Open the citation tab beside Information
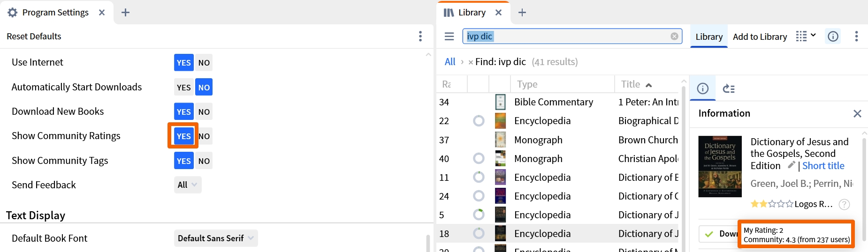The height and width of the screenshot is (252, 868). click(x=729, y=89)
